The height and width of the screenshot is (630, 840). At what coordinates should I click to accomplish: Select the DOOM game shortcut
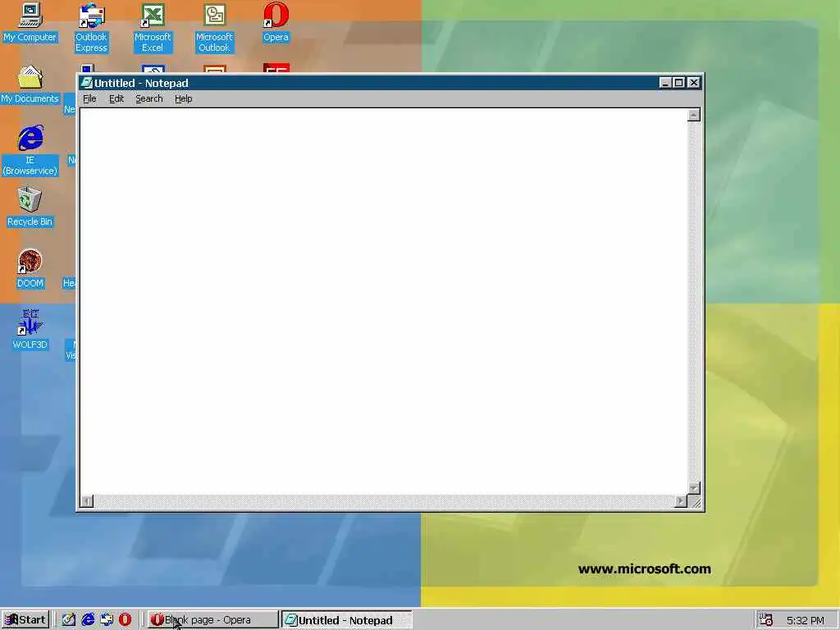tap(30, 269)
